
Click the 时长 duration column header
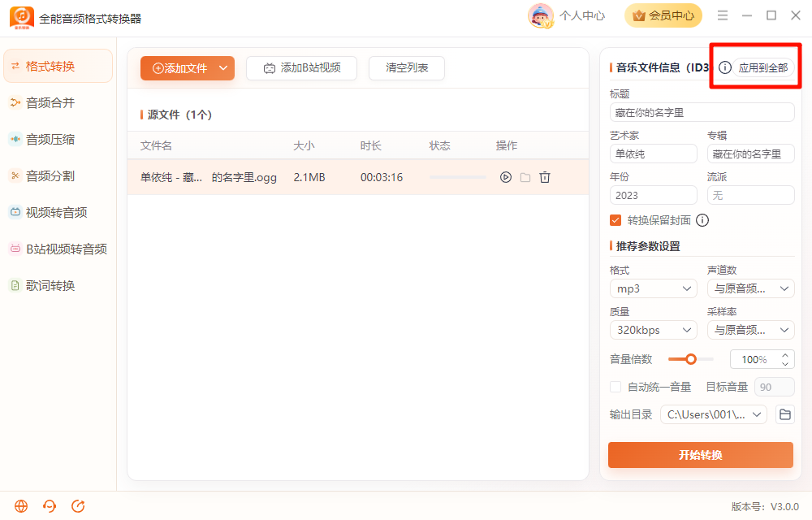coord(371,145)
